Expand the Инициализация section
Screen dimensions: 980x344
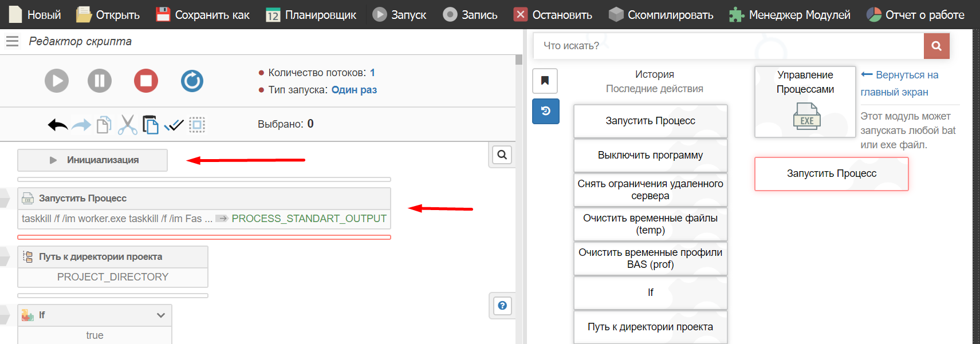(x=93, y=160)
